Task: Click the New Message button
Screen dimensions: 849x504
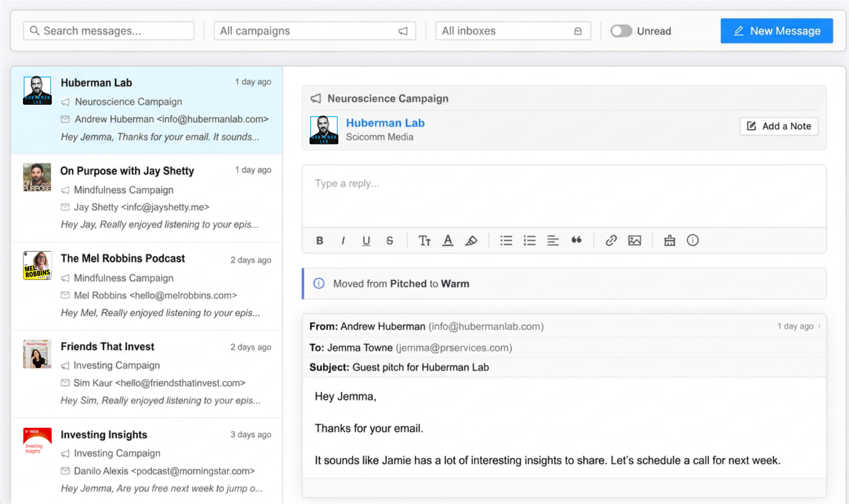Action: (x=776, y=31)
